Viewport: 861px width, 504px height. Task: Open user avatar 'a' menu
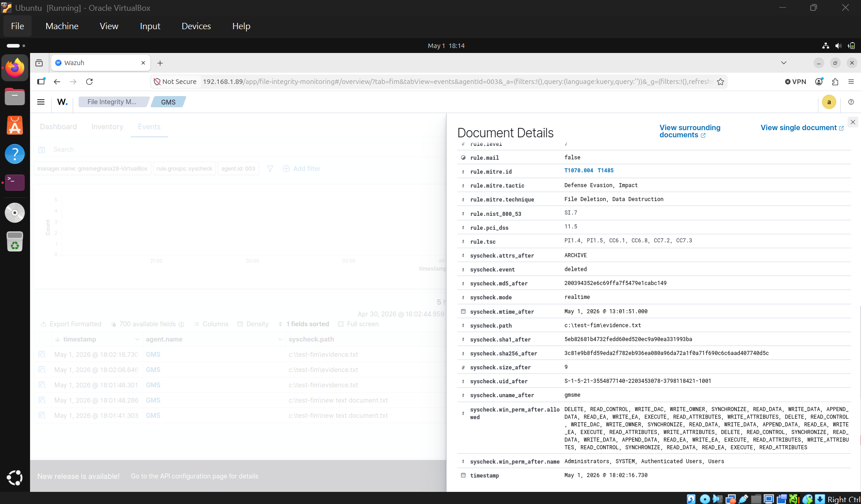point(829,102)
